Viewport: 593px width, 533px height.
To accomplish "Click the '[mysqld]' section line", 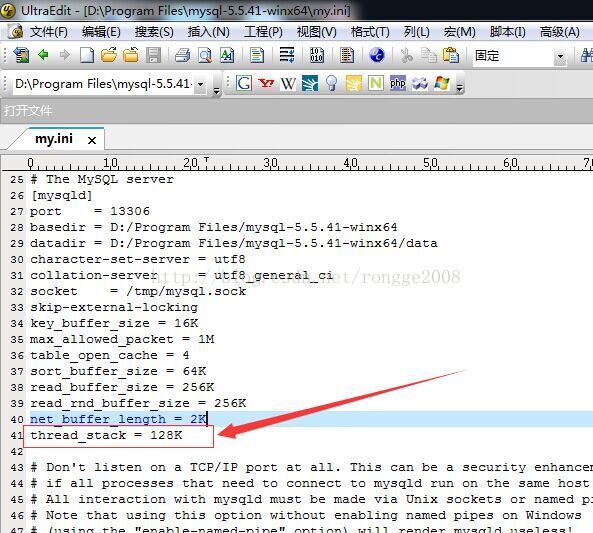I will coord(61,196).
